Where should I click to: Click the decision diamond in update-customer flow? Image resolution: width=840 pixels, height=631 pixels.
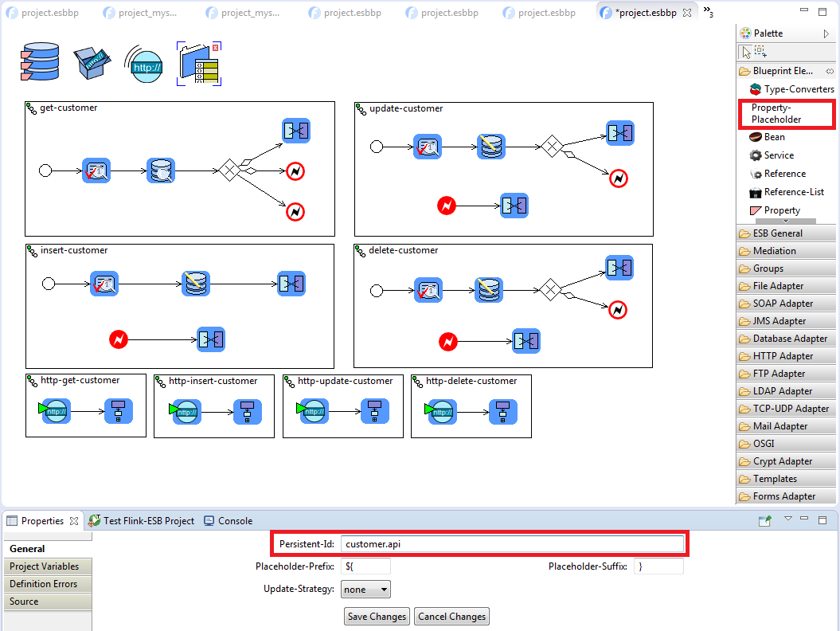coord(550,147)
